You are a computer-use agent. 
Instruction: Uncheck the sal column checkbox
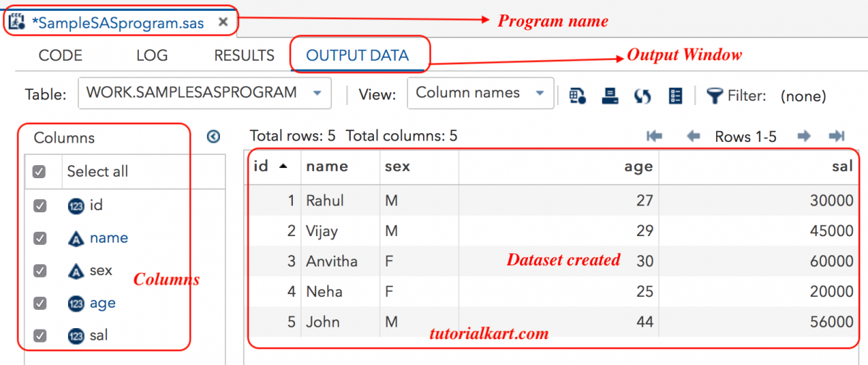pyautogui.click(x=40, y=336)
